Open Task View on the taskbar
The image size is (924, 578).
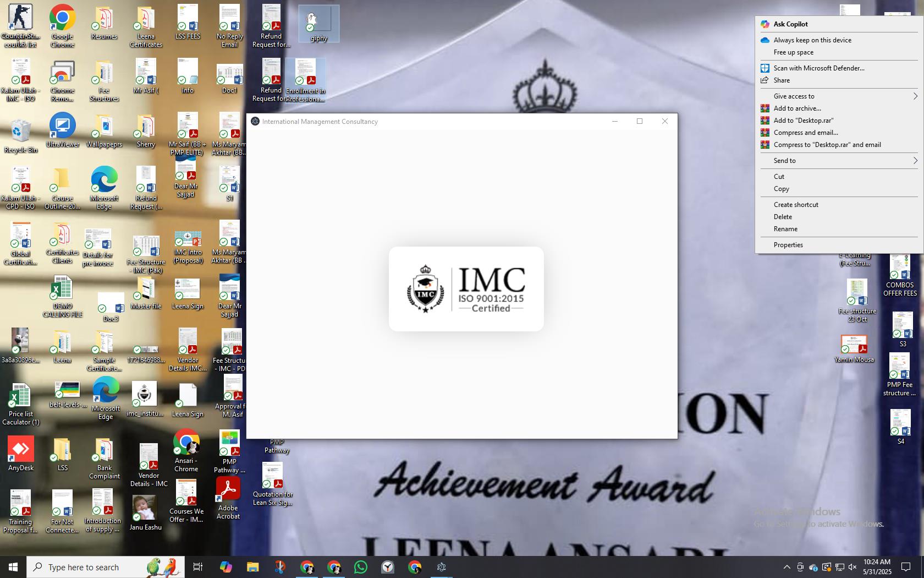click(198, 567)
